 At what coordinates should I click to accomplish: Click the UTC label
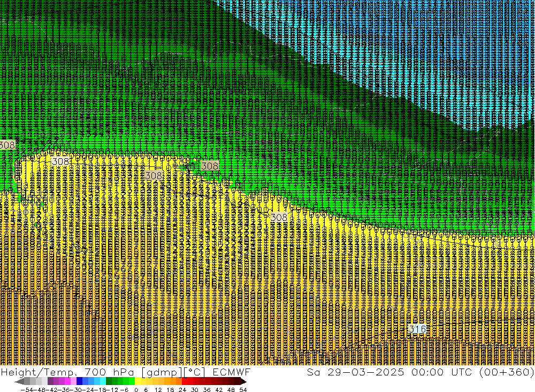[x=462, y=372]
